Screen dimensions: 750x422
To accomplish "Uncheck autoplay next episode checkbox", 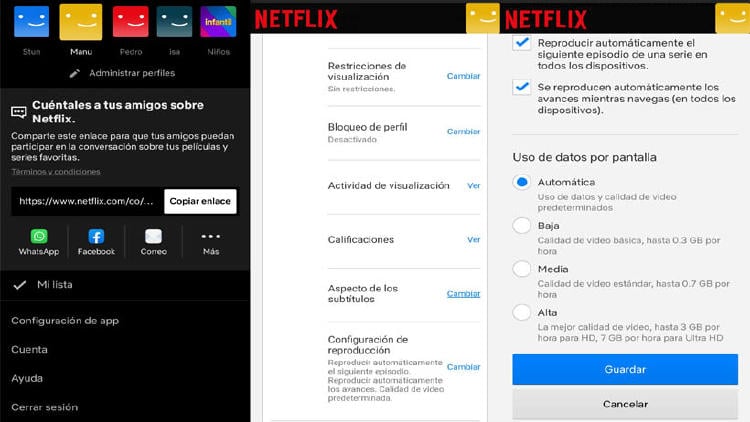I will pos(521,43).
